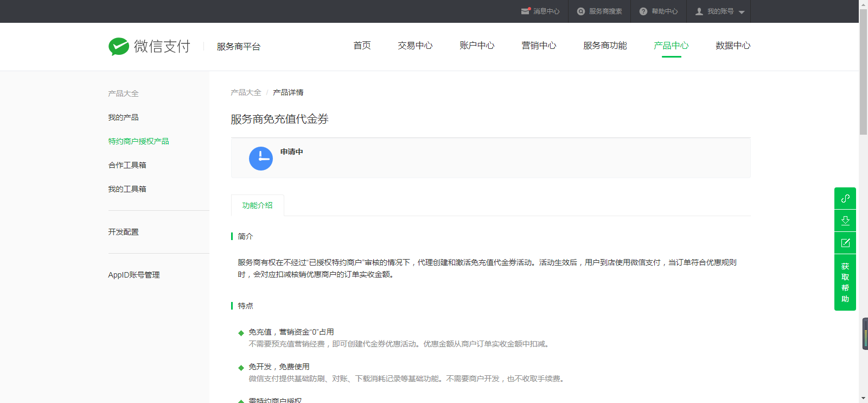Click the blue clock status icon
The width and height of the screenshot is (868, 403).
click(261, 159)
